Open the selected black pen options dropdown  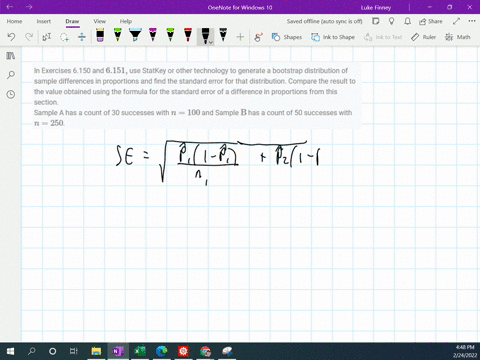click(x=211, y=42)
